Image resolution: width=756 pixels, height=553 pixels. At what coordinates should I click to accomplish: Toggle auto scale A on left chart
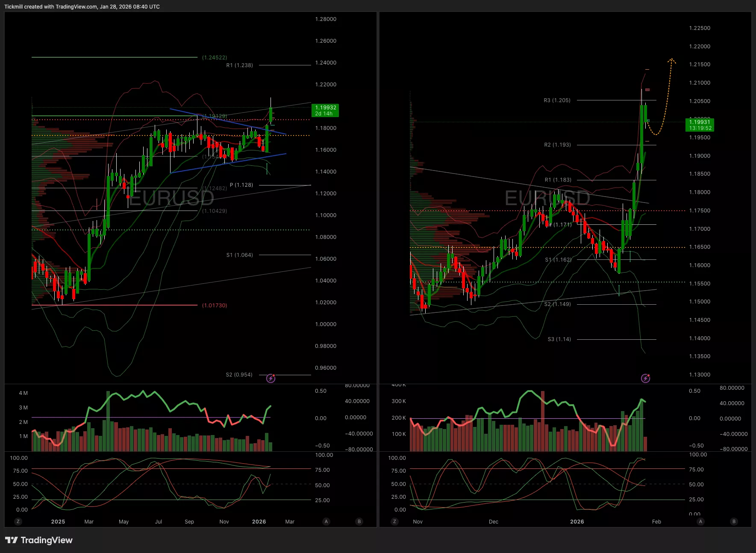[x=327, y=521]
